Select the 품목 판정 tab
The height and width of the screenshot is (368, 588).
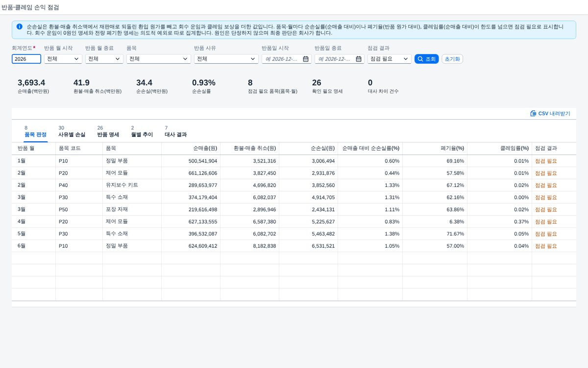35,131
